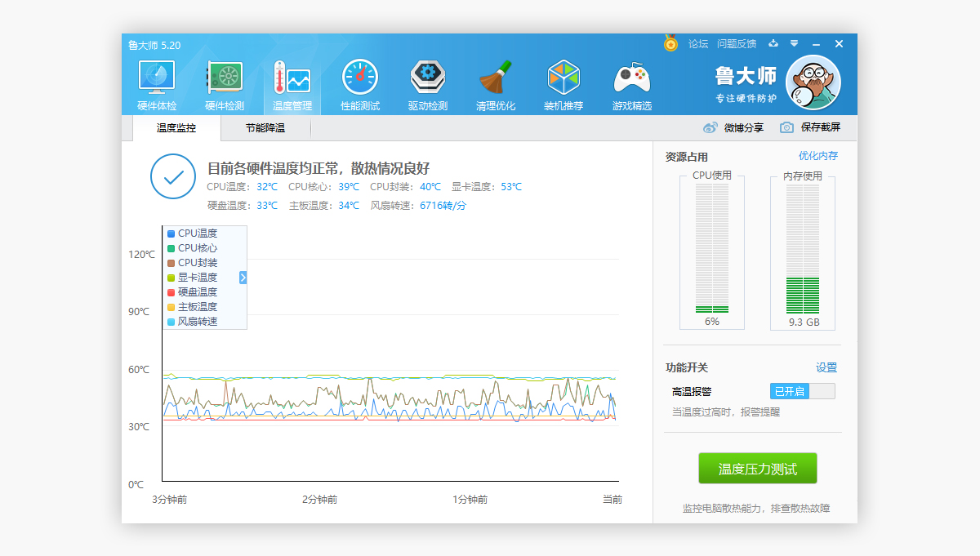The height and width of the screenshot is (556, 980).
Task: Toggle the 风扇转速 legend series
Action: (x=193, y=322)
